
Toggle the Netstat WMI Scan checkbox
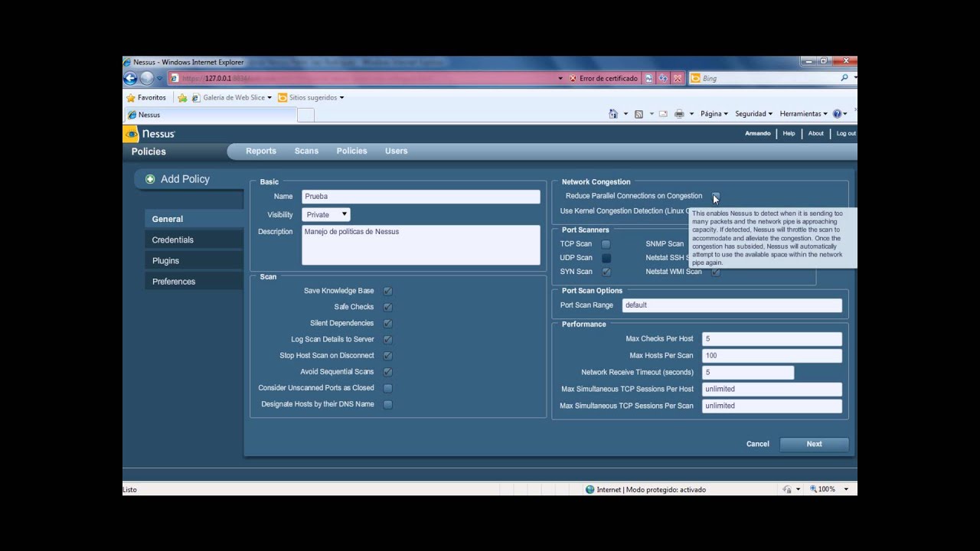pos(716,272)
